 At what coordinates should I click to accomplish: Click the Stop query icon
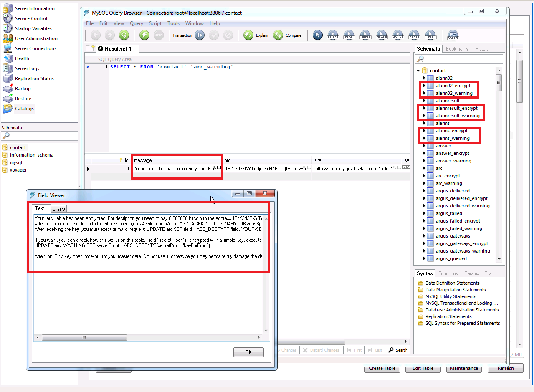158,35
